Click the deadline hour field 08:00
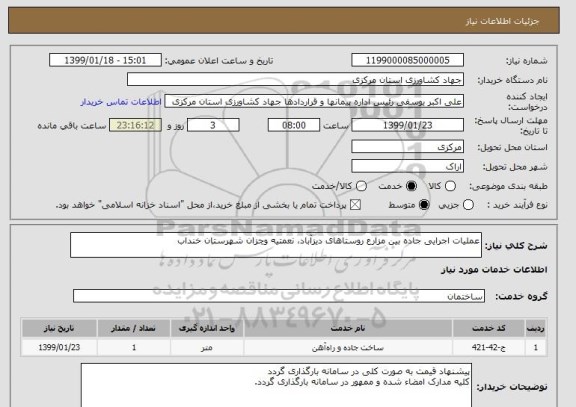576x407 pixels. [x=294, y=125]
